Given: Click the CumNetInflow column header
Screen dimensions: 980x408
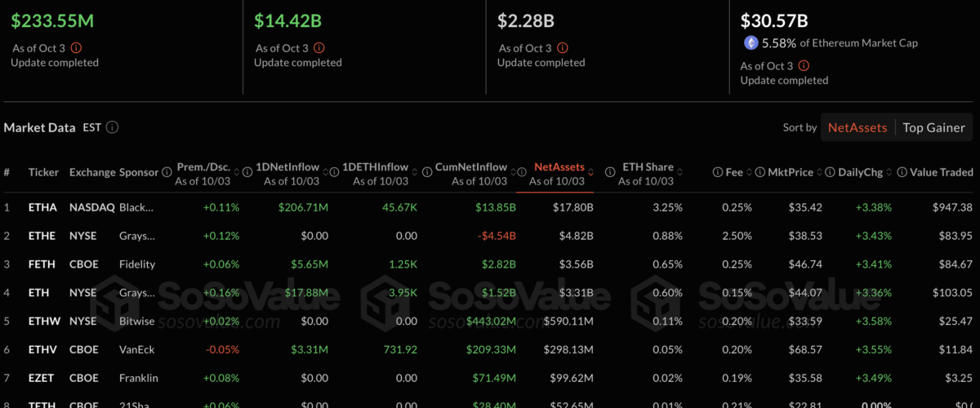Looking at the screenshot, I should [470, 167].
